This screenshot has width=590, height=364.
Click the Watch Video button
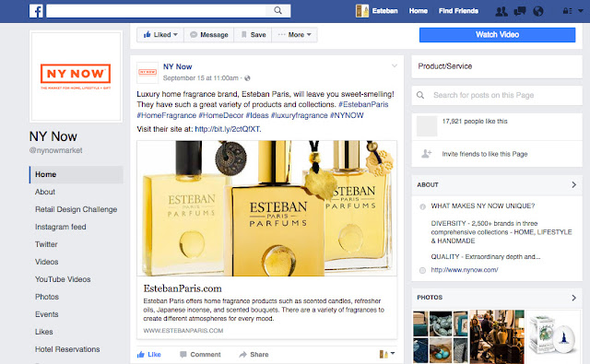click(497, 35)
